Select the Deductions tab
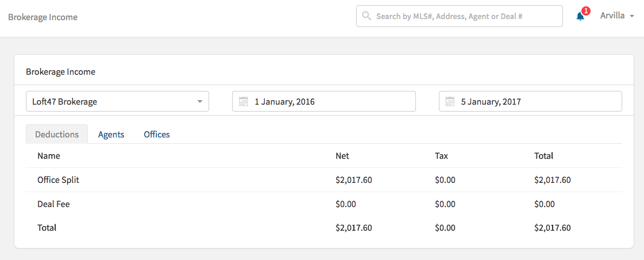This screenshot has width=644, height=260. (x=57, y=135)
